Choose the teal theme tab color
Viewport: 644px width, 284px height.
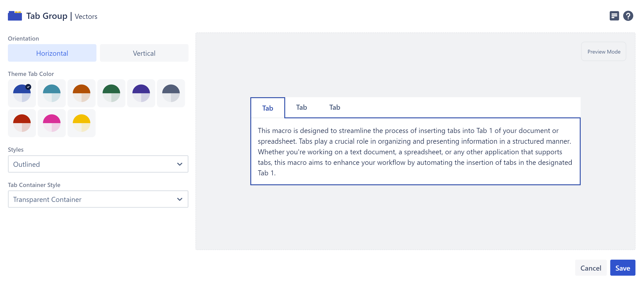tap(52, 93)
